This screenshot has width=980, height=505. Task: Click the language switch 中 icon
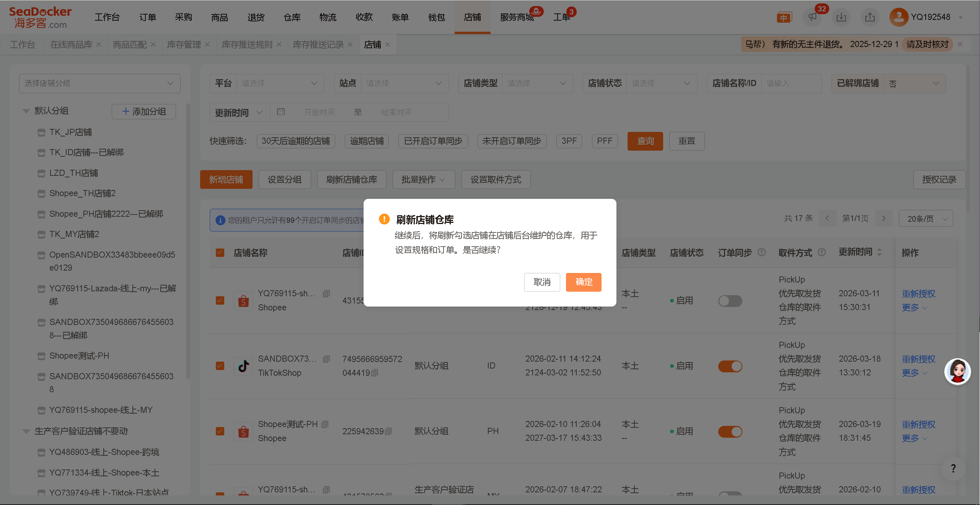[x=784, y=18]
